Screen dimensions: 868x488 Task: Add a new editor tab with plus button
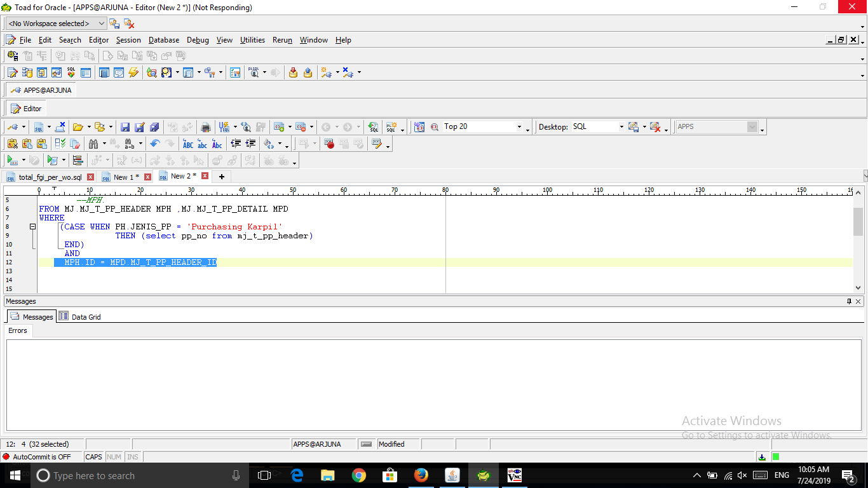[x=221, y=177]
